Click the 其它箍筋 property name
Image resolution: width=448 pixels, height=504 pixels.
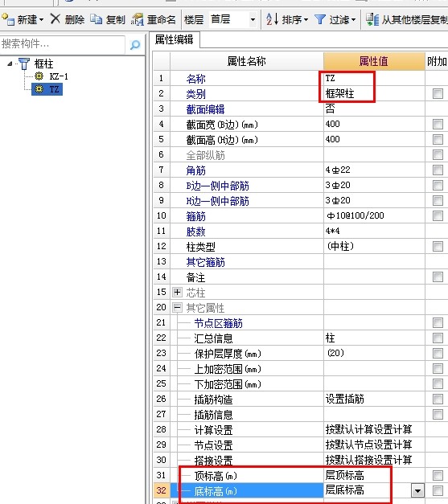point(206,262)
